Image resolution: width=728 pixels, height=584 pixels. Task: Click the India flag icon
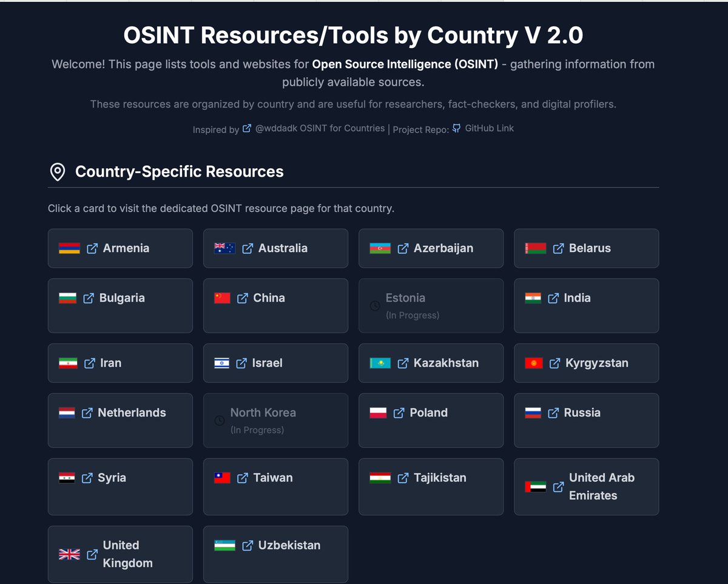(533, 298)
